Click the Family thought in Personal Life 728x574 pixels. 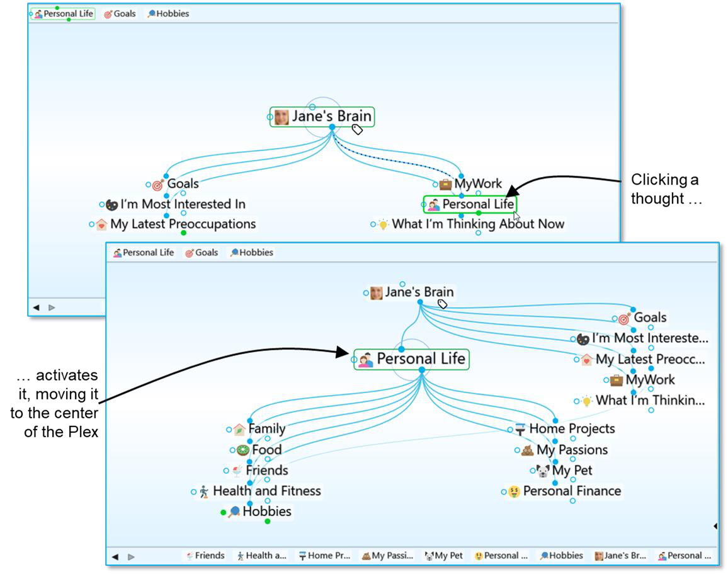click(x=266, y=429)
